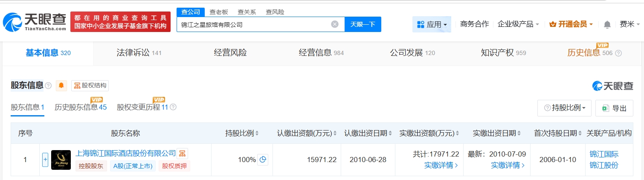Click the equity structure icon after 上海锦江国际酒店股份有限公司
644x180 pixels.
coord(182,154)
